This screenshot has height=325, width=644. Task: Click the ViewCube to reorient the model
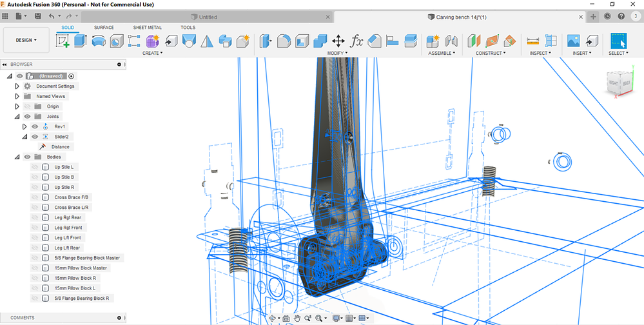pyautogui.click(x=620, y=83)
